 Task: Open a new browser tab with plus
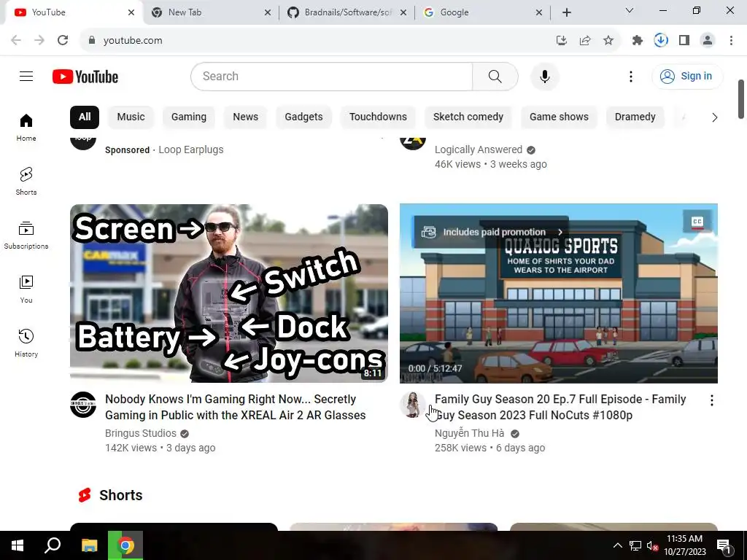[566, 12]
